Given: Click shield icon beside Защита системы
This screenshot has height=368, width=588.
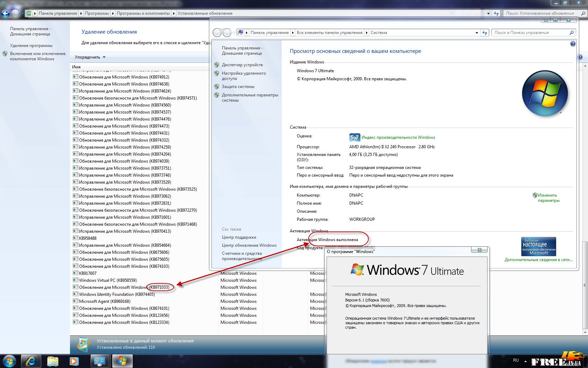Looking at the screenshot, I should 217,87.
